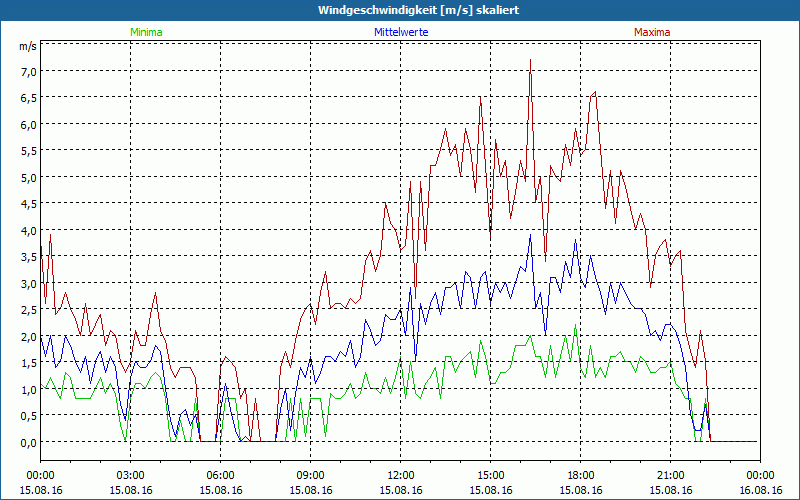Click the 6,5 y-axis value
The image size is (800, 500).
pyautogui.click(x=29, y=98)
